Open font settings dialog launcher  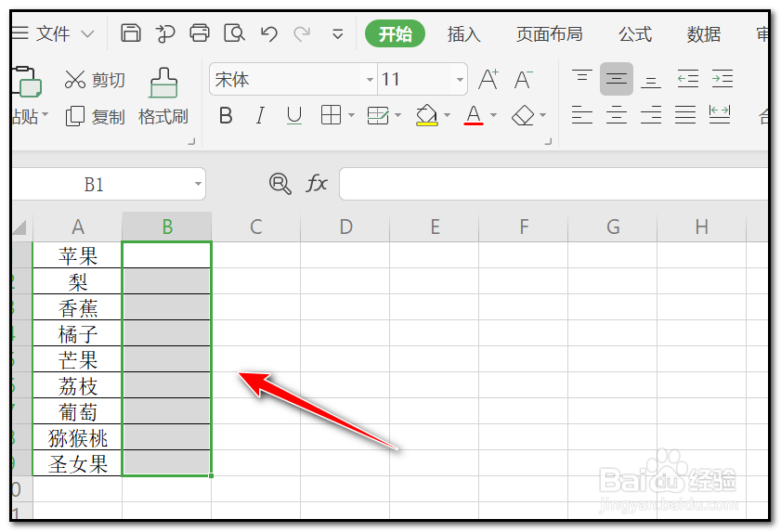point(548,142)
